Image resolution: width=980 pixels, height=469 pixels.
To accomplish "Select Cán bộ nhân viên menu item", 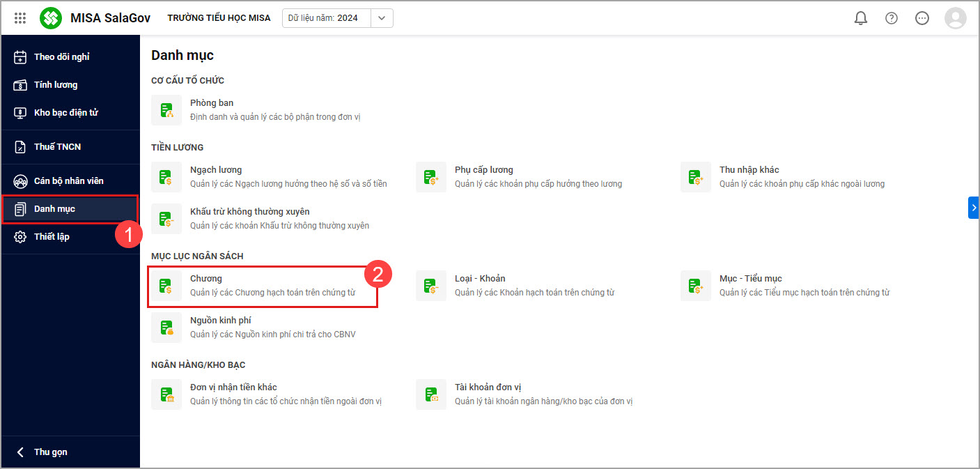I will click(68, 181).
